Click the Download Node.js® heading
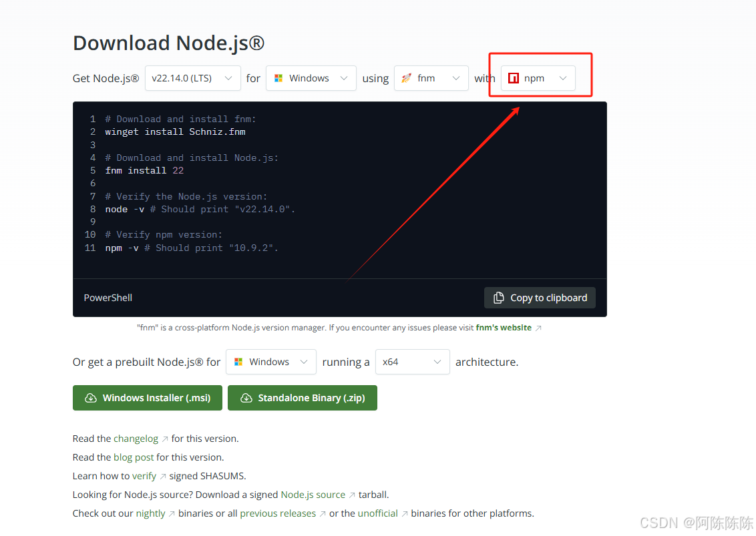The height and width of the screenshot is (536, 756). pyautogui.click(x=169, y=43)
